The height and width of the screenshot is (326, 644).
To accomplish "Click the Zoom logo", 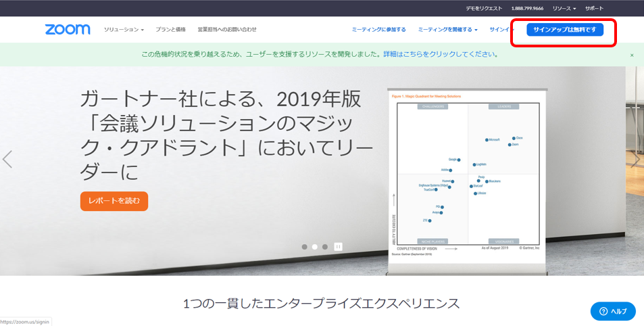I will point(68,30).
